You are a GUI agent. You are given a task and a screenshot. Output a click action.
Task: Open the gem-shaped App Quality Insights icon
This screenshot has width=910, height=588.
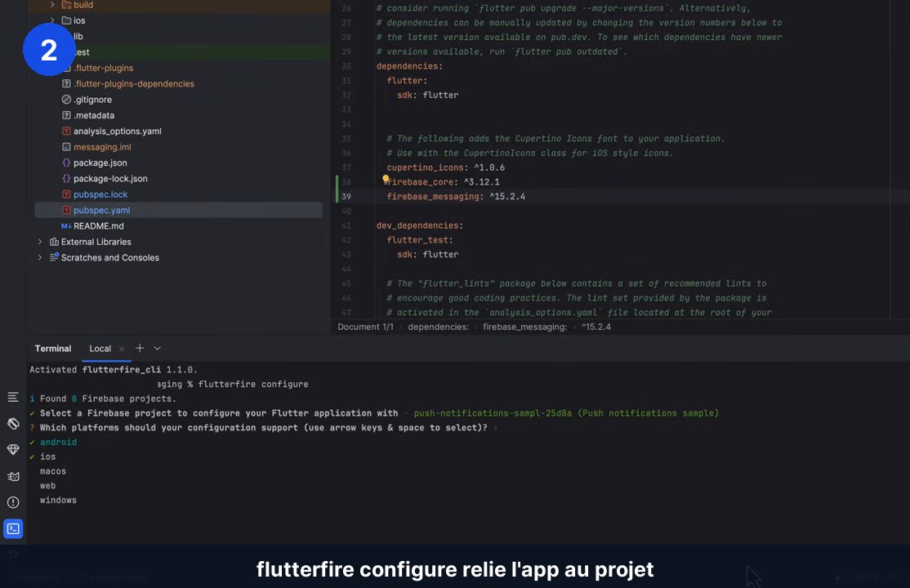coord(13,449)
